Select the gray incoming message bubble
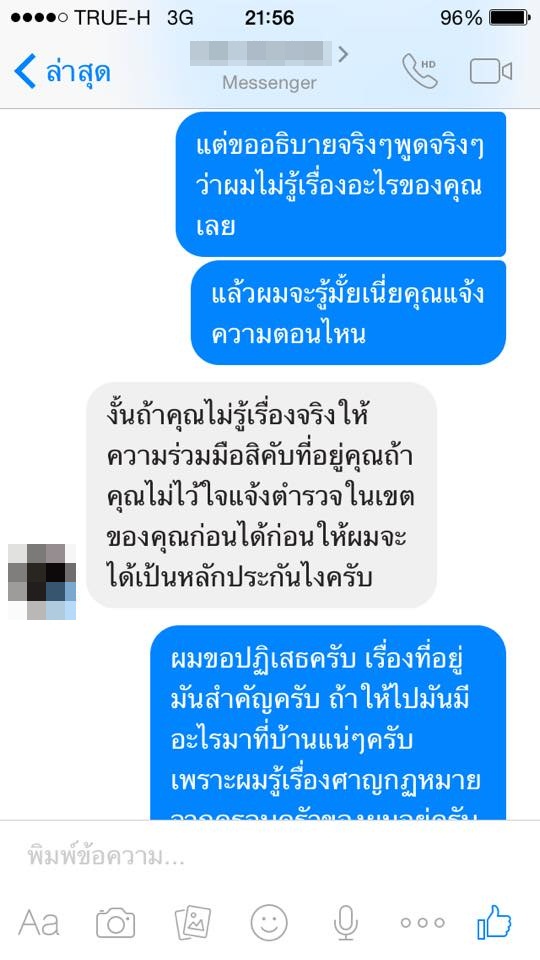Screen dimensions: 540x960 click(261, 495)
